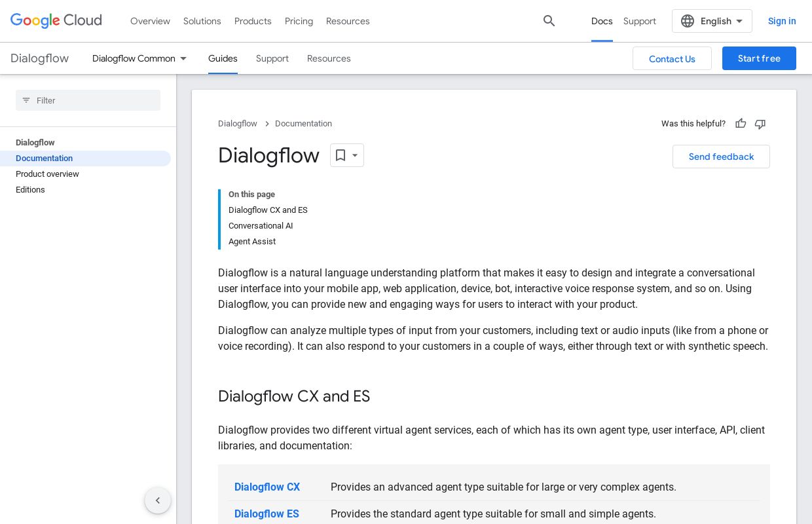Click the Dialogflow product title link

[39, 58]
